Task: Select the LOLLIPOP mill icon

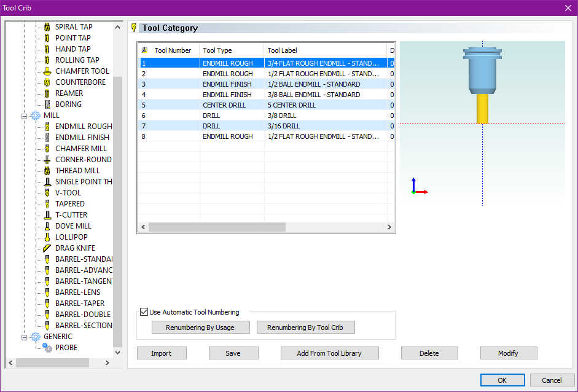Action: tap(47, 237)
